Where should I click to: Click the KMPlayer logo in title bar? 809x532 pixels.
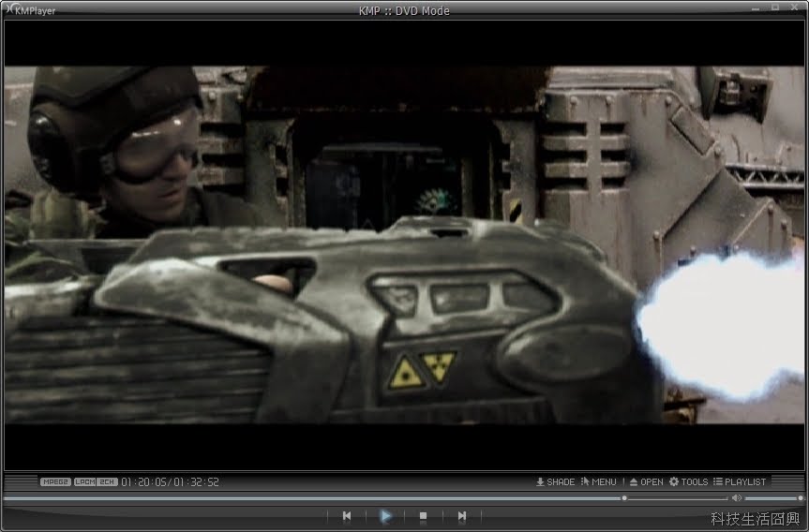click(29, 9)
